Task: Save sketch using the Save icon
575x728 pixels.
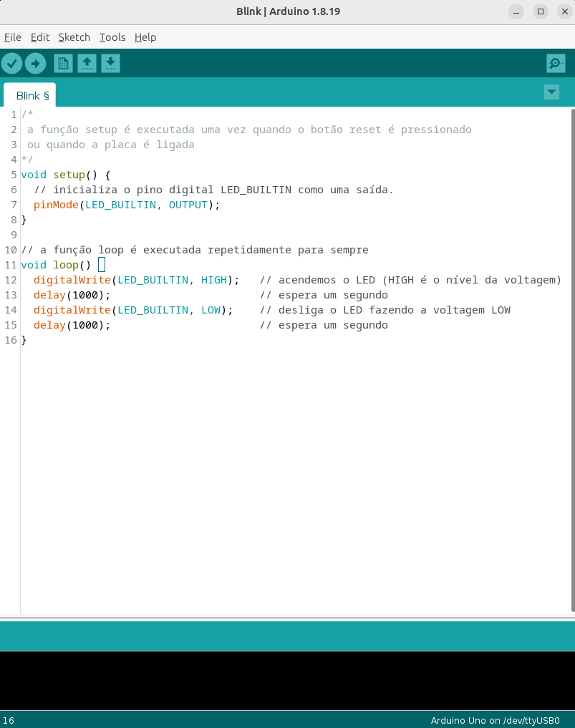Action: click(x=110, y=64)
